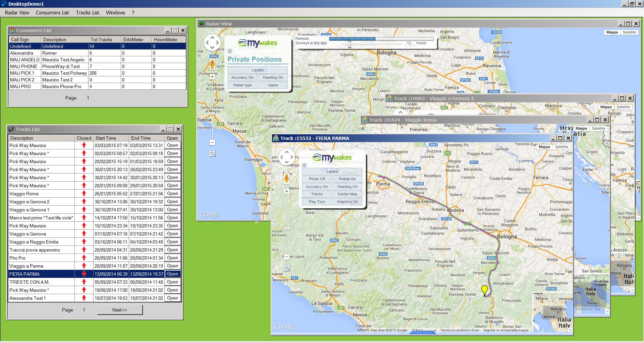This screenshot has width=644, height=343.
Task: Toggle Graphics On in track panel
Action: pos(347,202)
